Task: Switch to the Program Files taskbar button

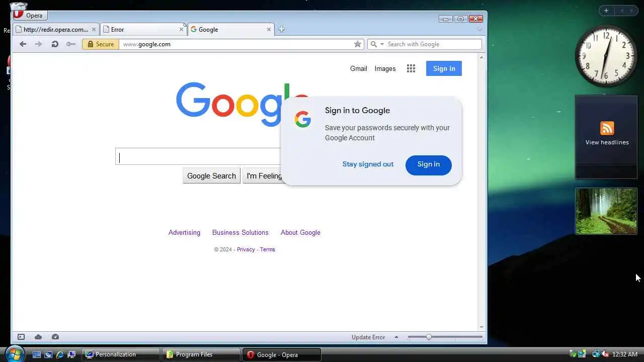Action: point(201,354)
